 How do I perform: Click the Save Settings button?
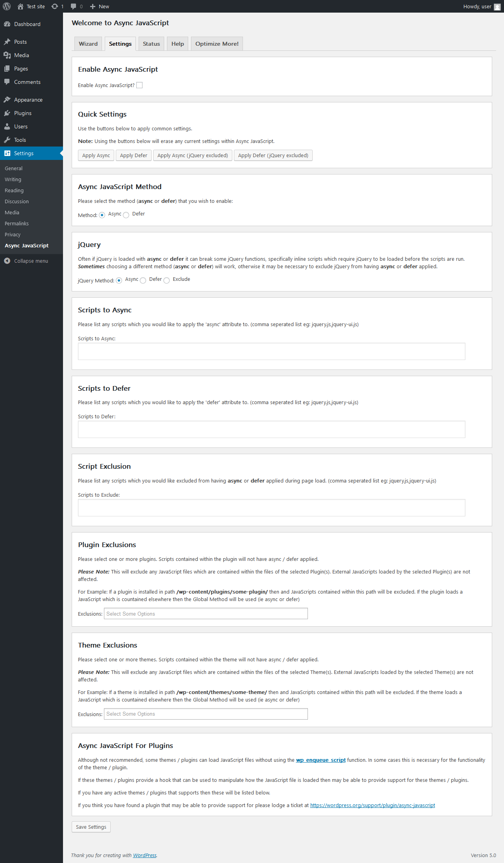pyautogui.click(x=91, y=827)
